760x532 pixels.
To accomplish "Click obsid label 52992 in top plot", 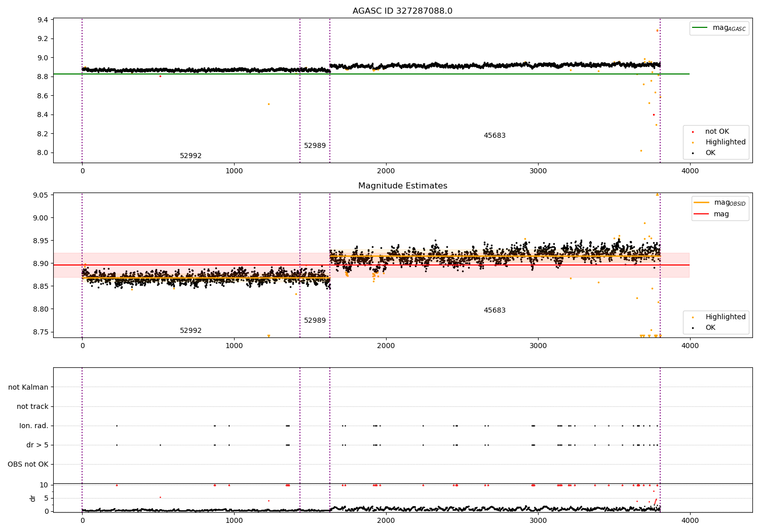I will pos(191,156).
